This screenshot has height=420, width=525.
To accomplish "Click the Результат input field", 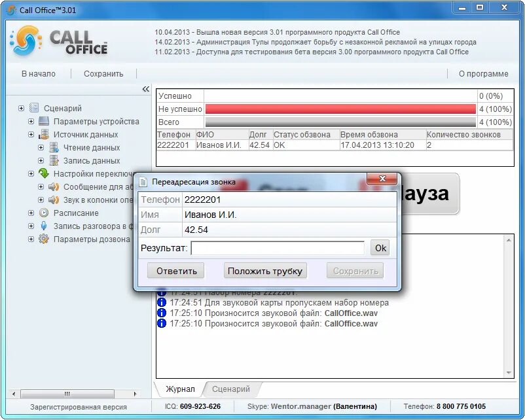I will click(278, 248).
